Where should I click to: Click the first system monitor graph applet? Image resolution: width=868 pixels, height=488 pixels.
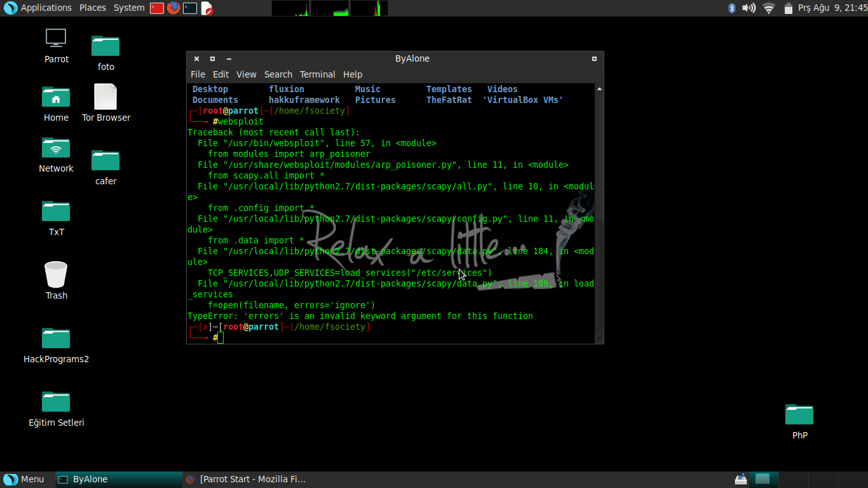tap(290, 8)
